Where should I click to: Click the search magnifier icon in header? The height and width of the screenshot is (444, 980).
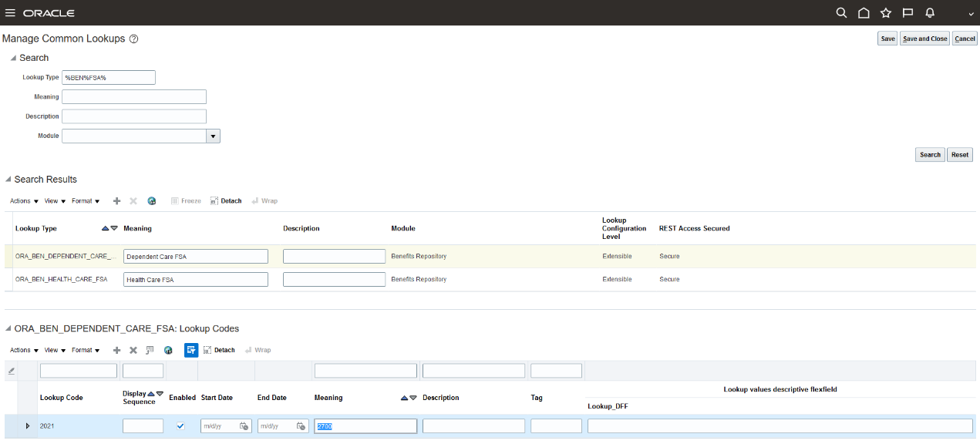[x=841, y=13]
